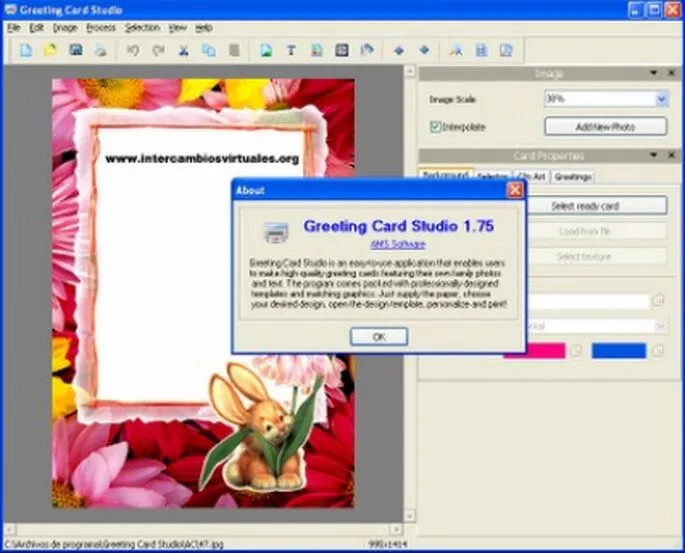Collapse the Image panel with its arrow
The image size is (685, 553).
click(x=654, y=73)
